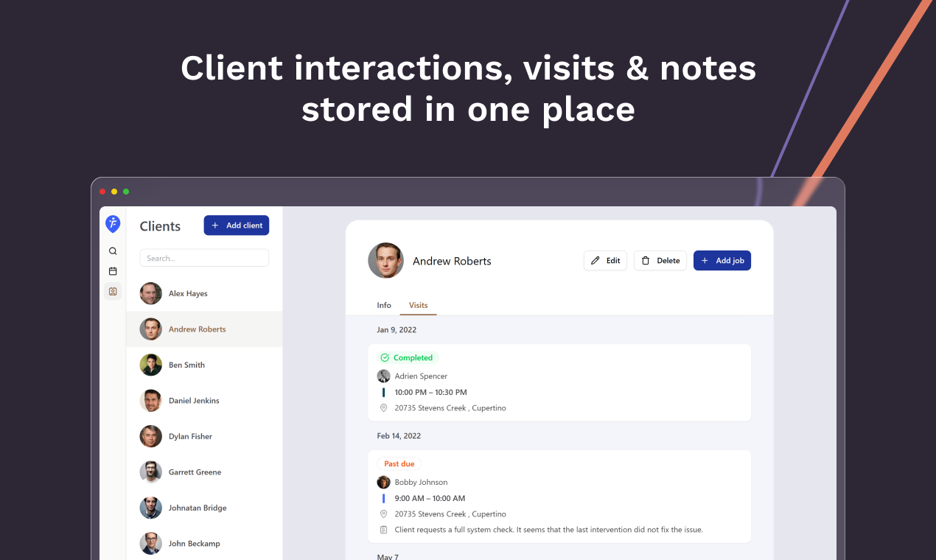Select client Daniel Jenkins
The image size is (936, 560).
tap(204, 401)
